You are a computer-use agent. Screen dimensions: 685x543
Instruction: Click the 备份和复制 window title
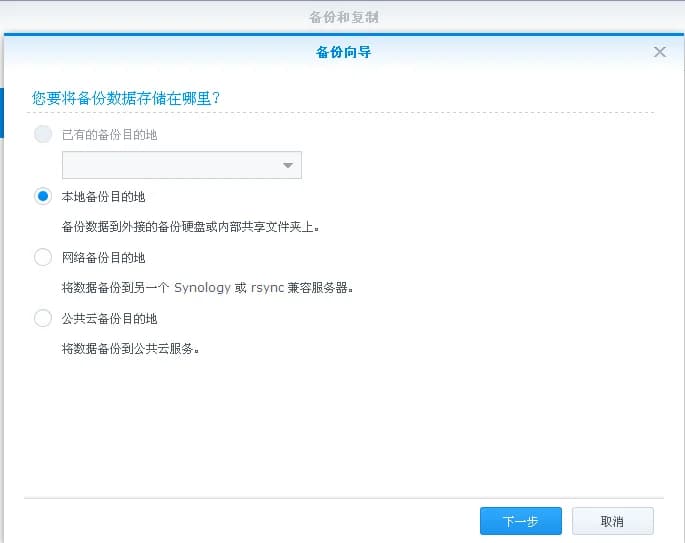tap(343, 17)
